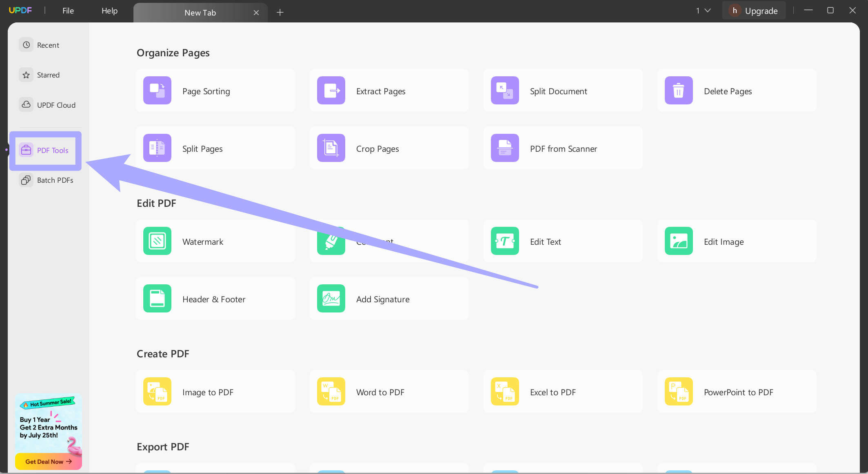Click the Excel to PDF label
This screenshot has width=868, height=474.
click(553, 392)
